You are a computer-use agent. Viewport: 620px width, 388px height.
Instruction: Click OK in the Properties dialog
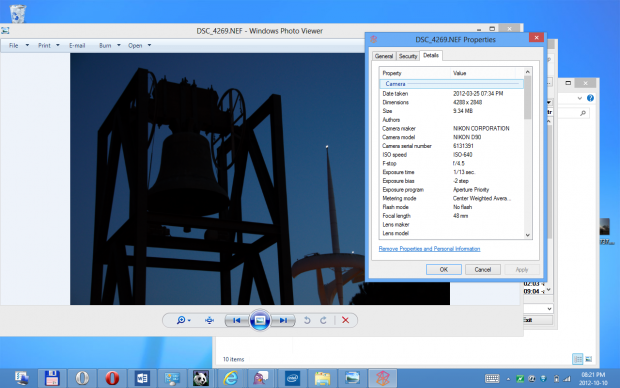coord(444,269)
